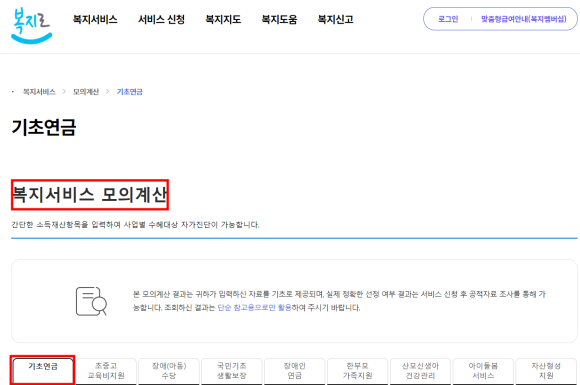Open the 복지지도 menu
Screen dimensions: 580x385
point(223,19)
